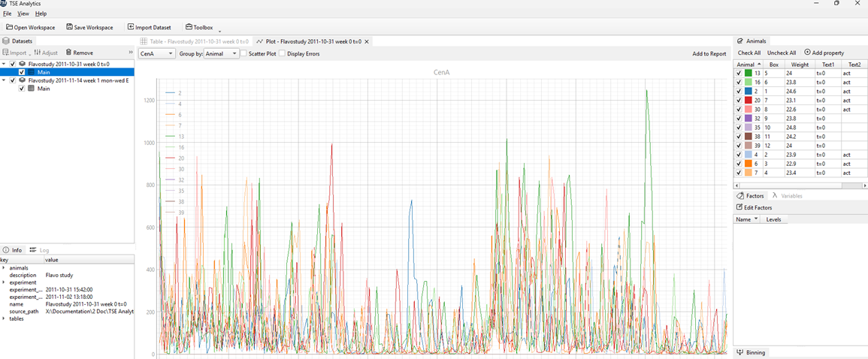Click the Import Dataset arrow icon
Screen dimensions: 868x359
click(x=131, y=27)
